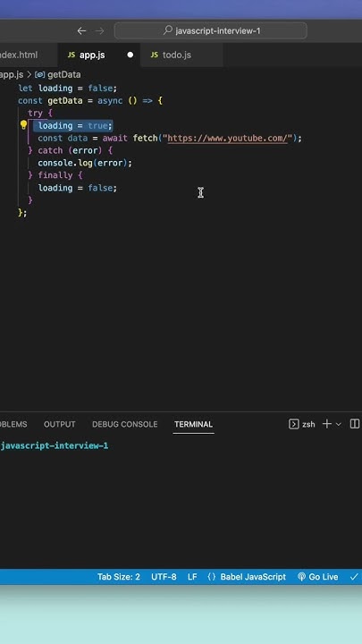Open the PROBLEMS panel tab
This screenshot has width=362, height=644.
tap(13, 424)
